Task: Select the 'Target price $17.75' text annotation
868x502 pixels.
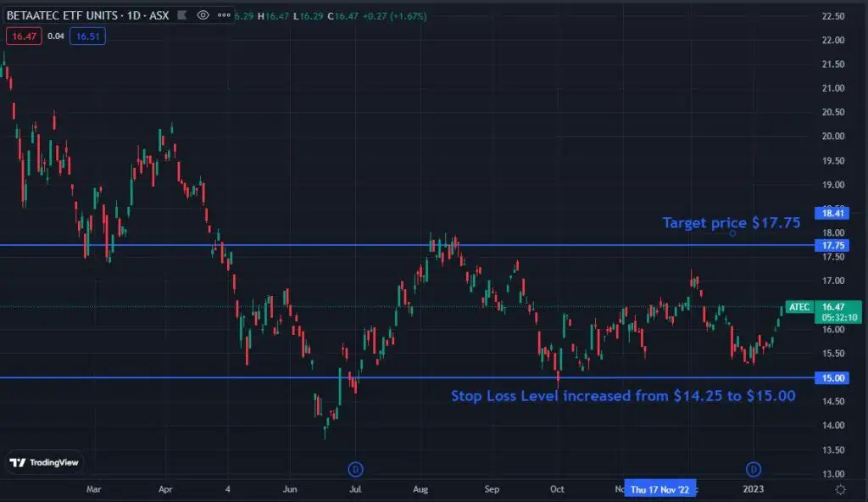Action: [x=731, y=223]
